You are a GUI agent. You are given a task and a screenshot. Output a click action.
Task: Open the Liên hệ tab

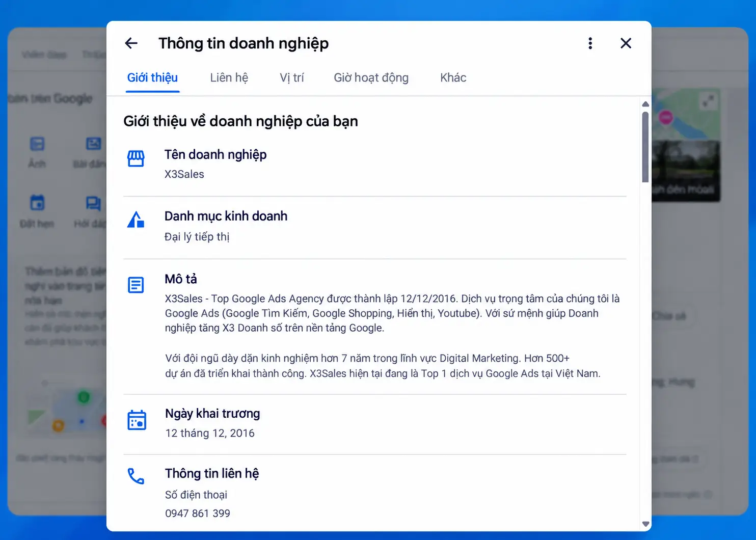pyautogui.click(x=229, y=77)
